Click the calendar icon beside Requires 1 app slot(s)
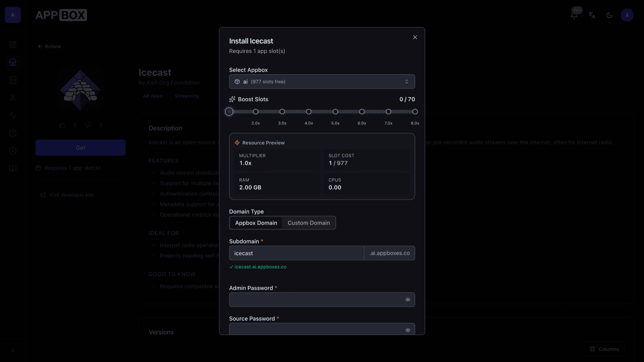 (38, 168)
